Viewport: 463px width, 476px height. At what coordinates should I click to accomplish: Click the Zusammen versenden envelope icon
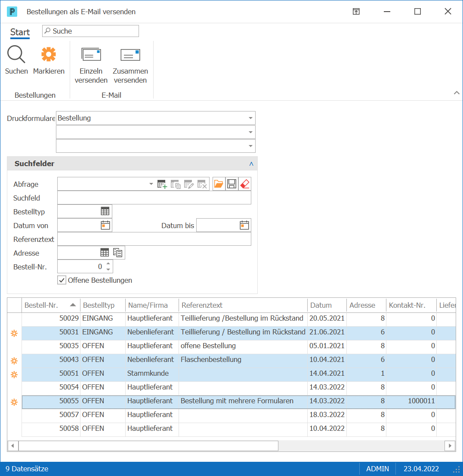[x=130, y=55]
